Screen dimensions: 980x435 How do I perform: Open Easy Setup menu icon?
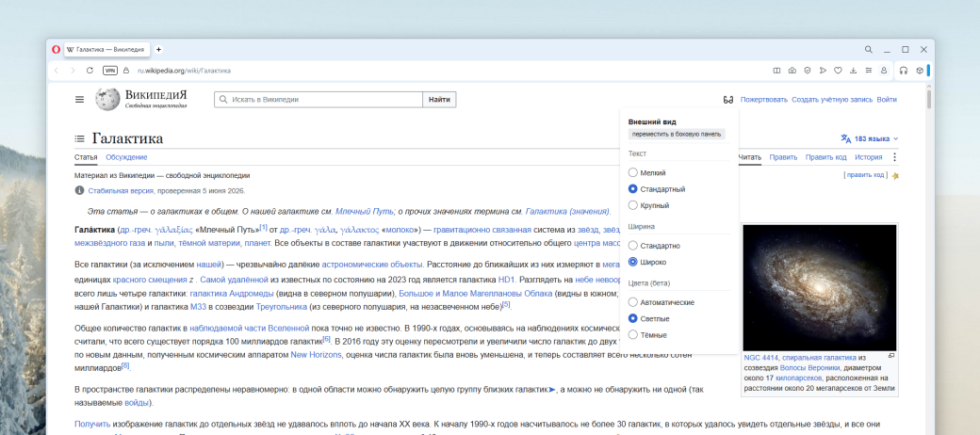click(868, 71)
